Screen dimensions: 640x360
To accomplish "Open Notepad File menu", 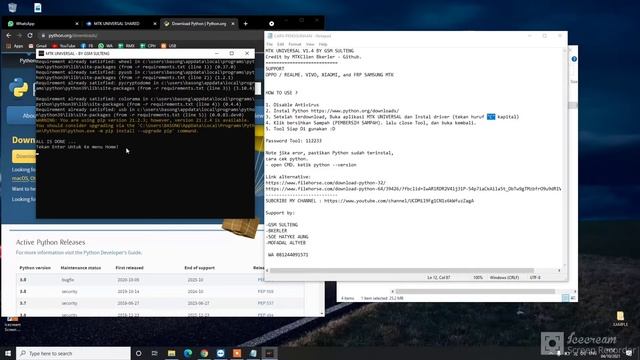I will tap(269, 44).
